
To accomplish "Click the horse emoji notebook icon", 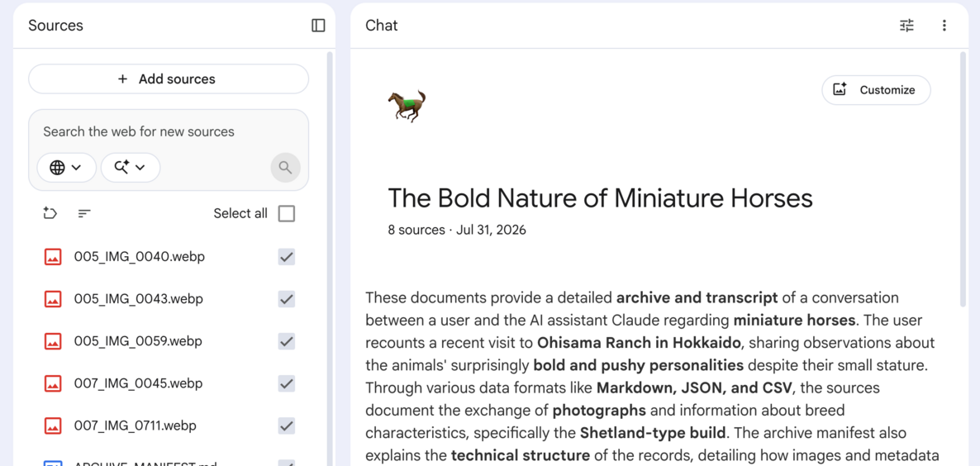I will point(407,105).
